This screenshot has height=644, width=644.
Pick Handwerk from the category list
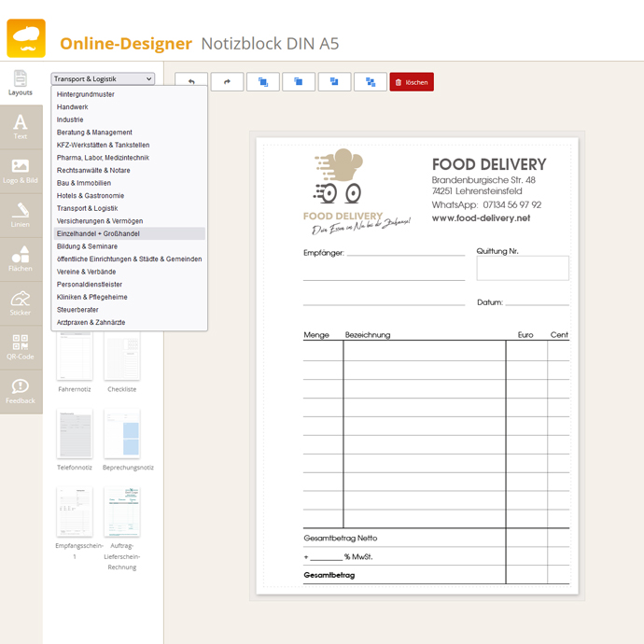(x=73, y=107)
